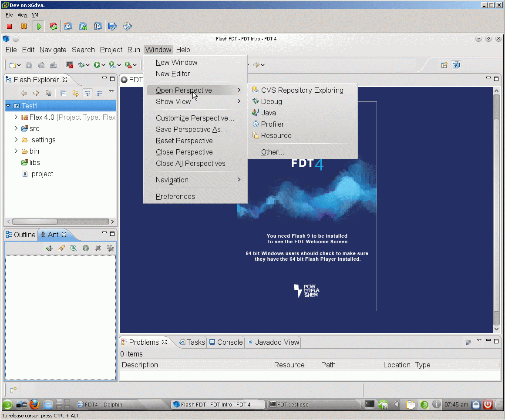Screen dimensions: 505x420
Task: Click Forward arrow in Flash Explorer toolbar
Action: [x=36, y=94]
